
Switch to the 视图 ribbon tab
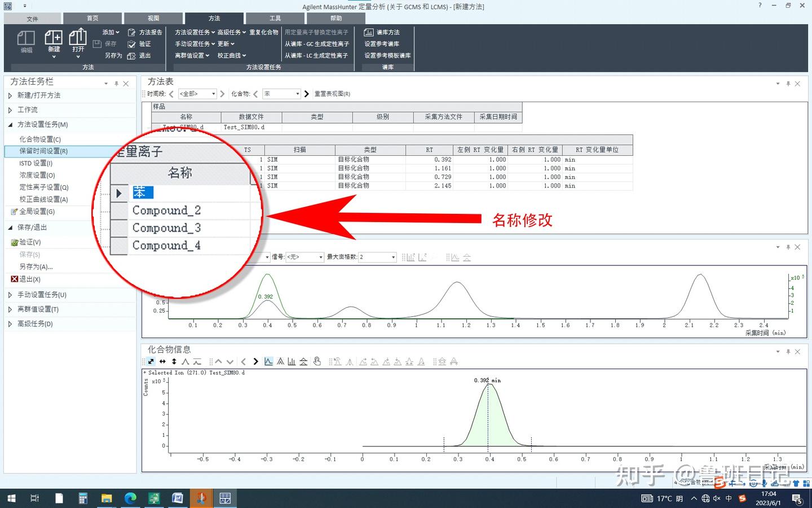click(153, 17)
